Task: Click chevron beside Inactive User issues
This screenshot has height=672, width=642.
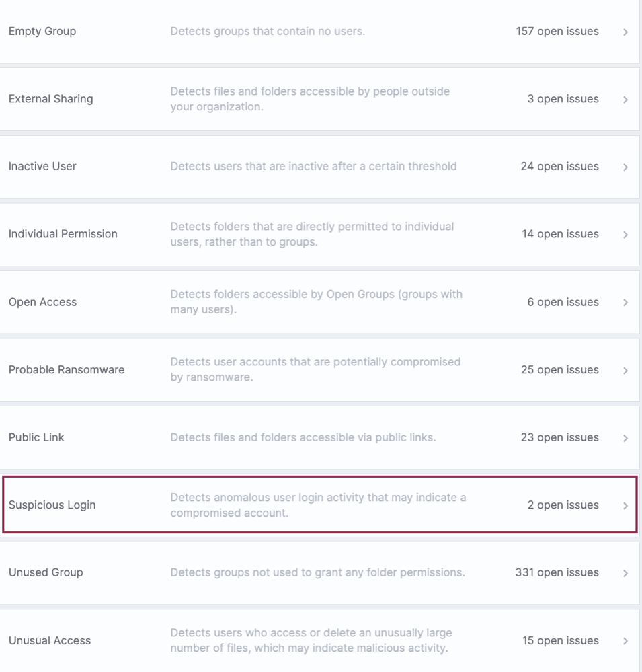Action: click(625, 167)
